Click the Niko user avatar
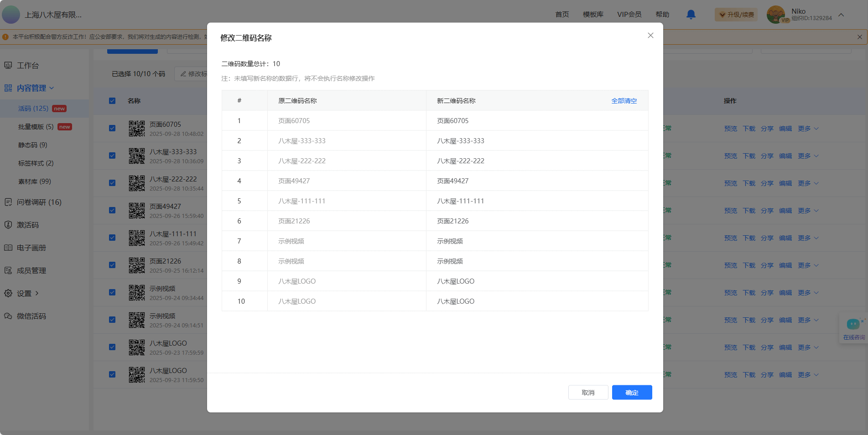This screenshot has width=868, height=435. pyautogui.click(x=775, y=15)
